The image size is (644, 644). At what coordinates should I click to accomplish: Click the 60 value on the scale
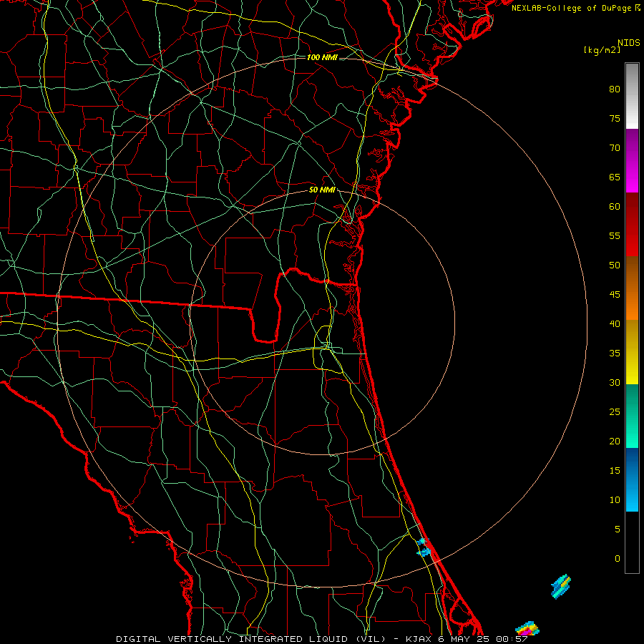(615, 207)
